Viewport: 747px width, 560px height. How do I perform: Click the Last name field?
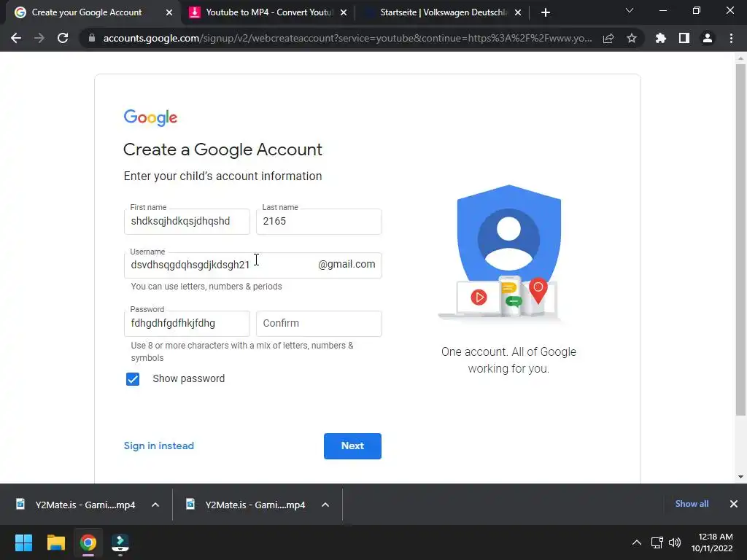(319, 222)
